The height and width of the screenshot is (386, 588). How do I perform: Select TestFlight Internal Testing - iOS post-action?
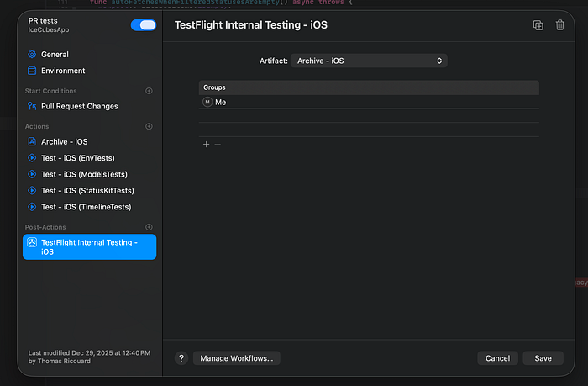89,246
